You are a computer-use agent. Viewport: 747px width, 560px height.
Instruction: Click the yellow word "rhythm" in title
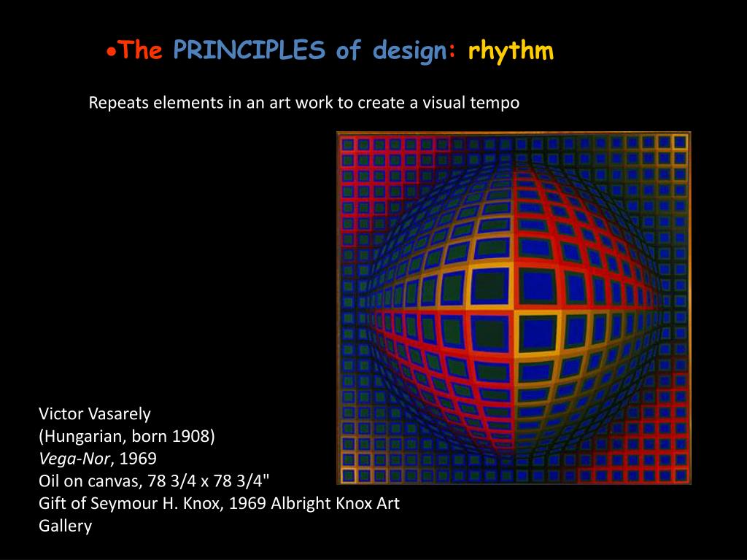(x=511, y=52)
